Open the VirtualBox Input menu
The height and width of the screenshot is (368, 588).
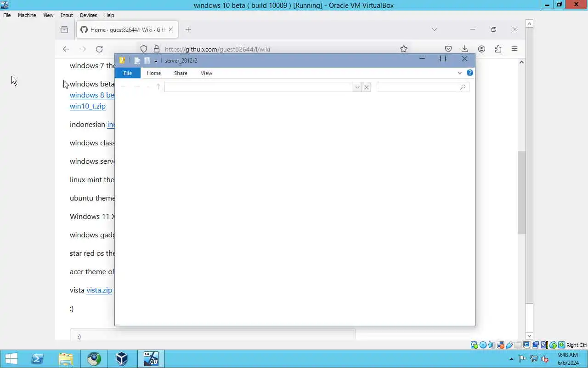pos(67,15)
